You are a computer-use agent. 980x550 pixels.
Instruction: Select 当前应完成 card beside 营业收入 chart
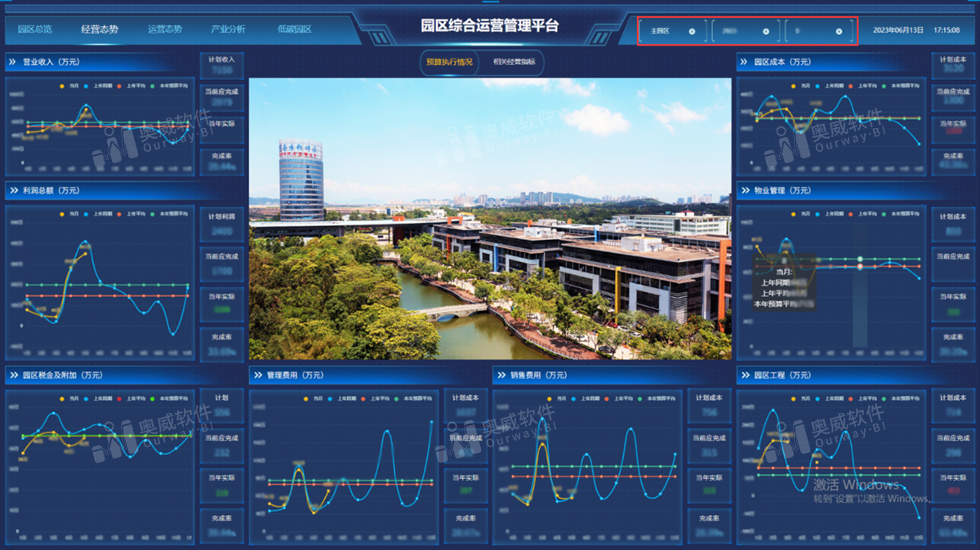[x=221, y=97]
